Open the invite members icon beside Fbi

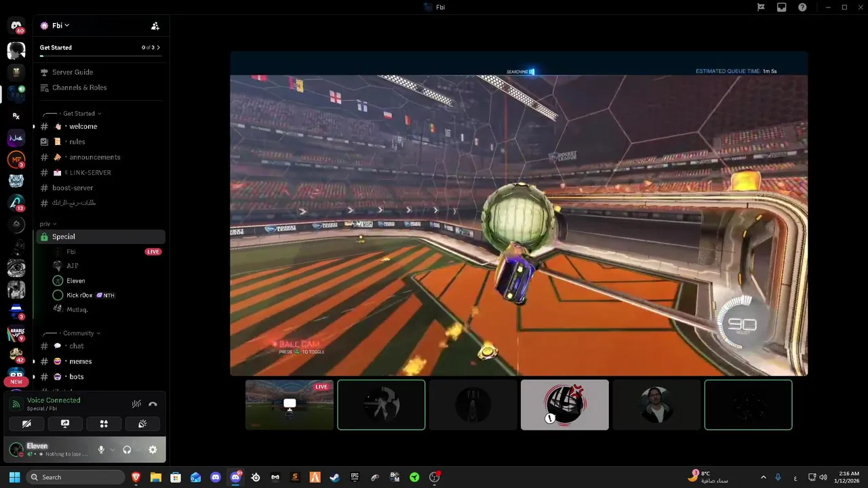155,26
